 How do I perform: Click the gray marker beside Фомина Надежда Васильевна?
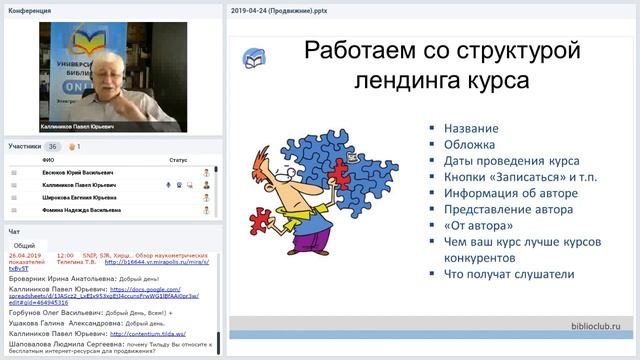pos(14,211)
